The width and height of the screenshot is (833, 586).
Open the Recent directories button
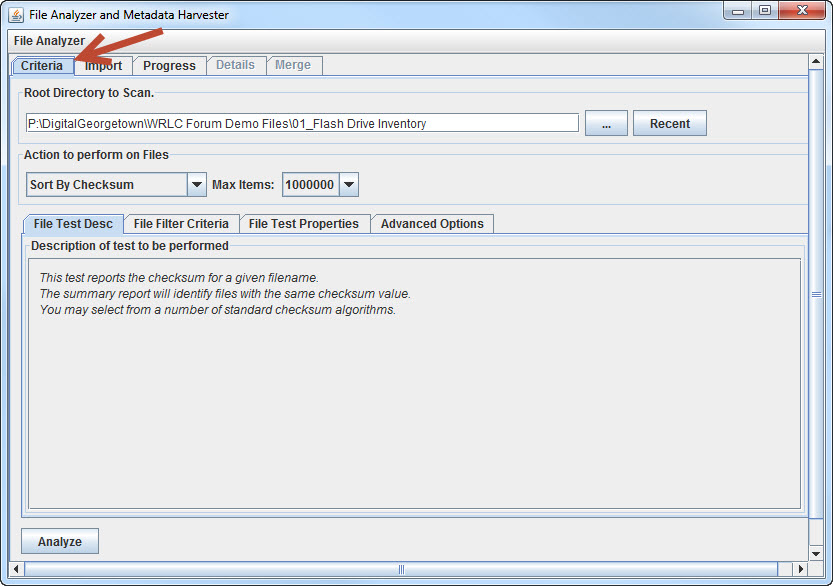point(669,124)
